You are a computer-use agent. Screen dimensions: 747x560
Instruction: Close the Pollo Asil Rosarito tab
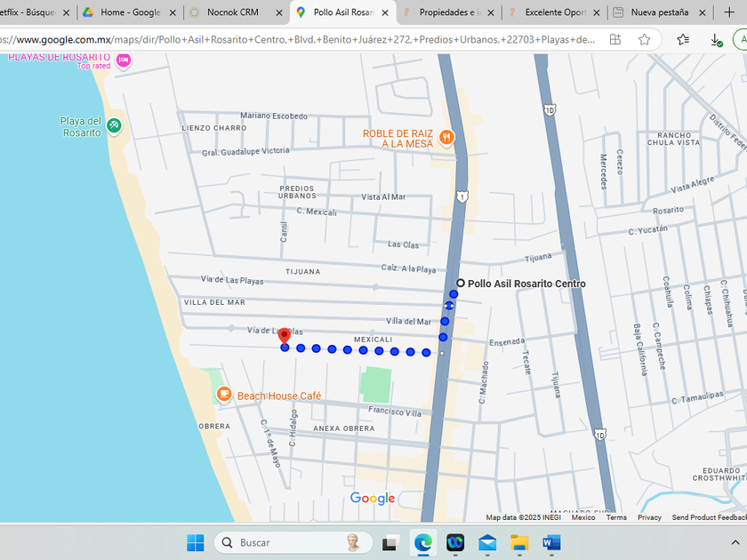pos(386,12)
